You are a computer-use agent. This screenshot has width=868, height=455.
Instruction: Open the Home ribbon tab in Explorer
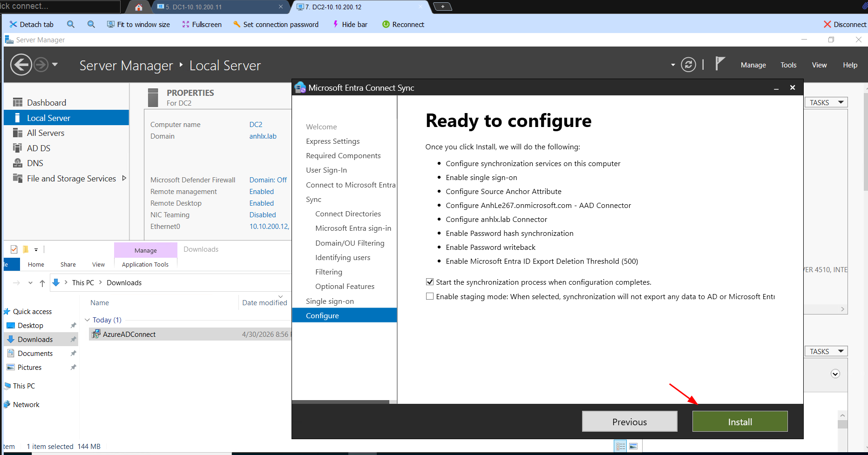[36, 264]
